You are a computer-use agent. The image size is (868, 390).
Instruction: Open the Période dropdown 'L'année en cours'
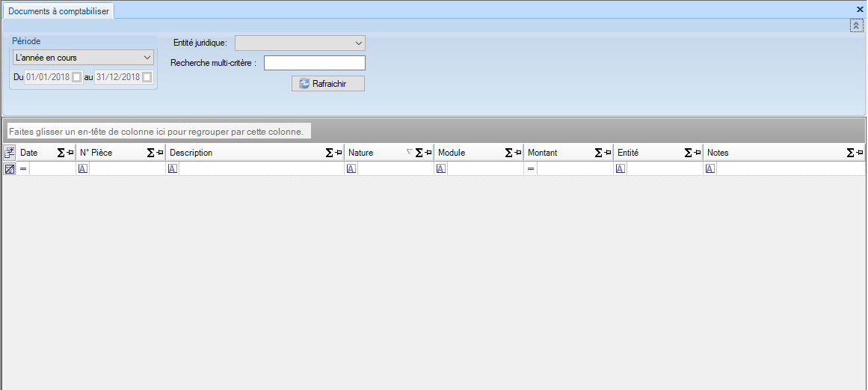coord(83,58)
